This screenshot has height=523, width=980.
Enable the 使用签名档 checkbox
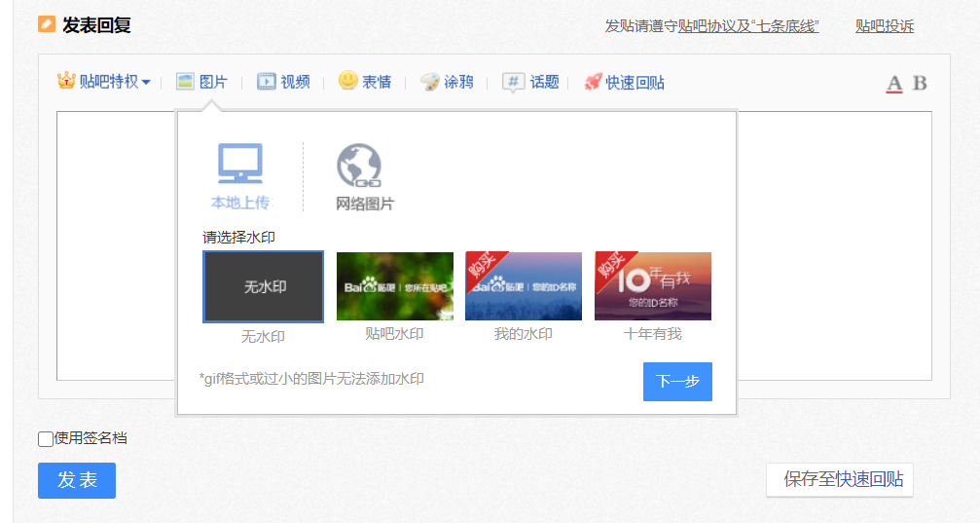coord(46,439)
